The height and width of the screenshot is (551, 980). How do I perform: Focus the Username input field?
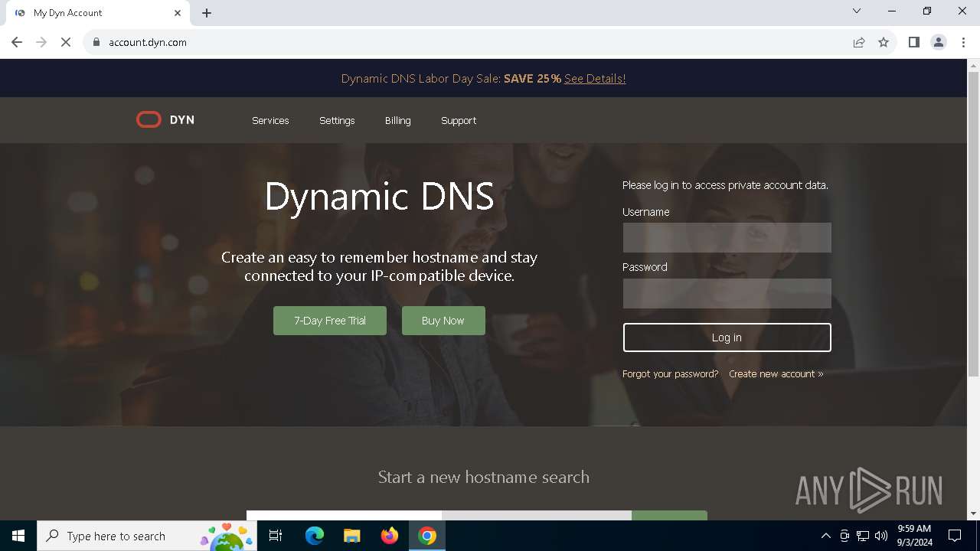(x=727, y=238)
